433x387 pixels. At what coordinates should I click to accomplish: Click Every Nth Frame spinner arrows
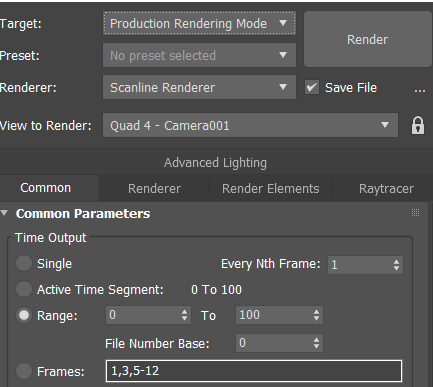(396, 265)
